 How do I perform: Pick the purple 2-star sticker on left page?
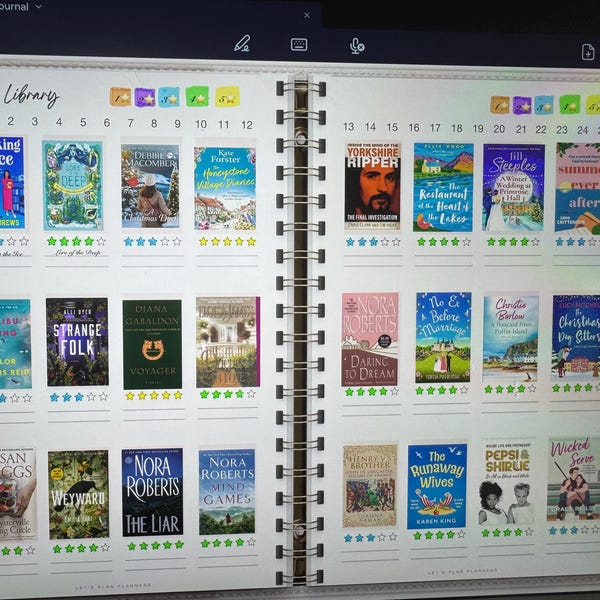[145, 98]
